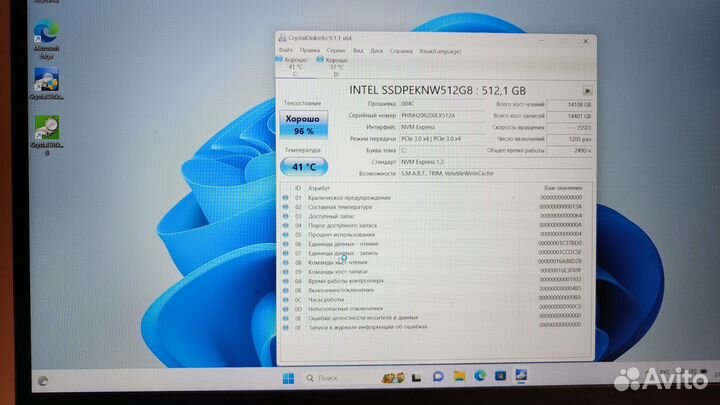Open Task View on the taskbar
The width and height of the screenshot is (720, 405).
click(x=416, y=377)
